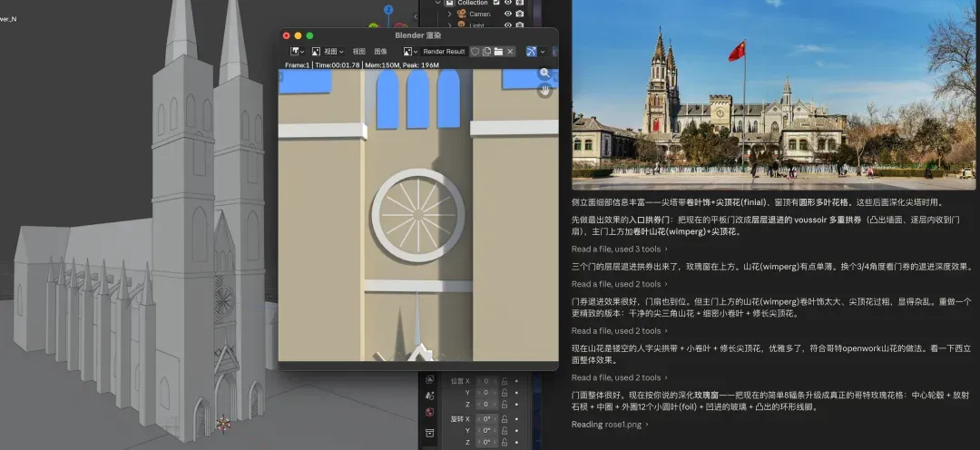Open the 'Reading rose1.png' status entry
Image resolution: width=980 pixels, height=450 pixels.
click(610, 425)
